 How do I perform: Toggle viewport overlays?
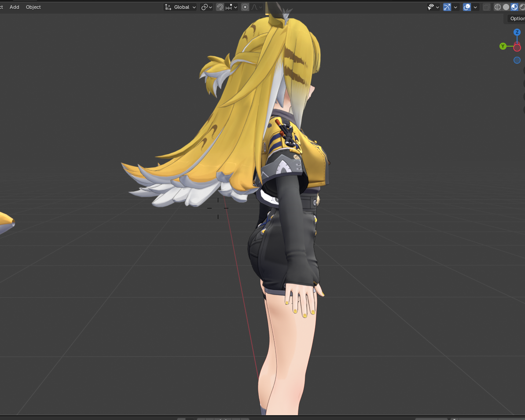(467, 7)
